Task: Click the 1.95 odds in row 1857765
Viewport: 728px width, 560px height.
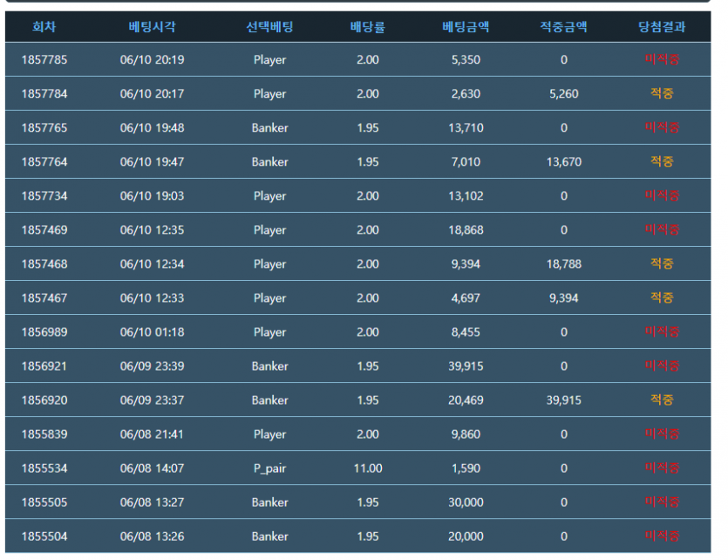Action: coord(368,127)
